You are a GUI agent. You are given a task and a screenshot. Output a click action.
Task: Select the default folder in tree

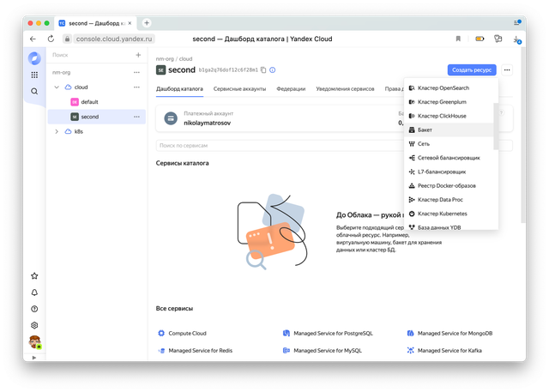[89, 101]
